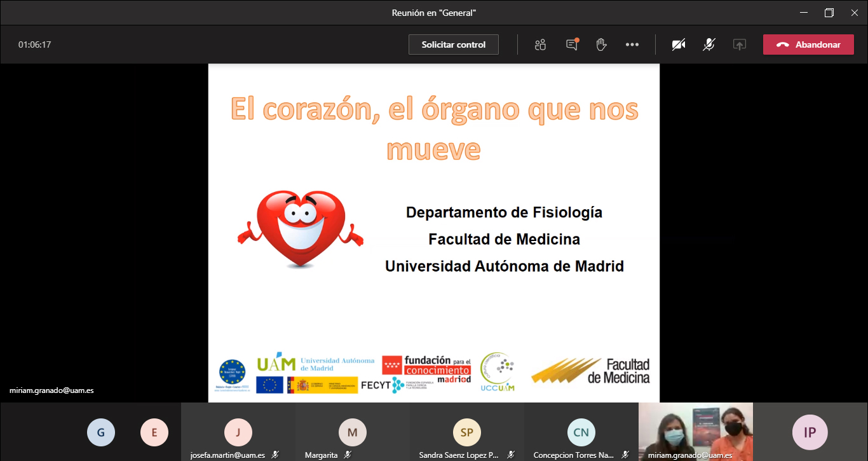The height and width of the screenshot is (461, 868).
Task: Raise your hand in the meeting
Action: coord(601,45)
